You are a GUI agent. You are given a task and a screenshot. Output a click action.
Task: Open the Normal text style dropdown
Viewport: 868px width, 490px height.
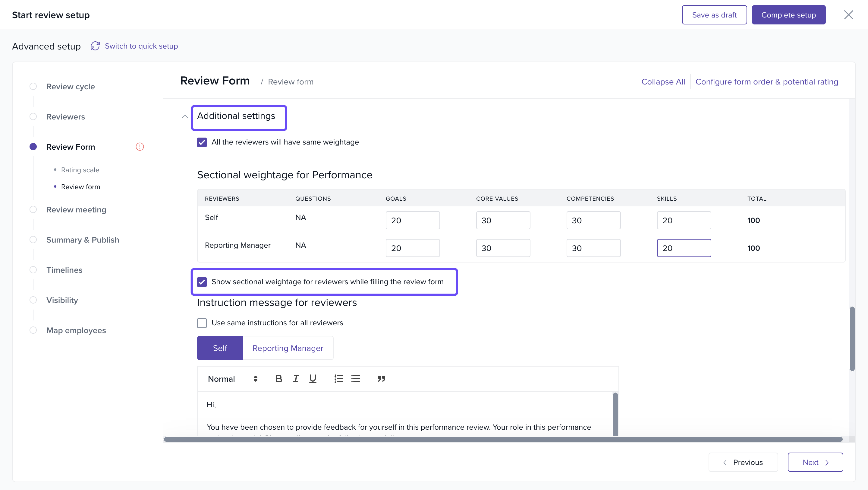pos(232,379)
